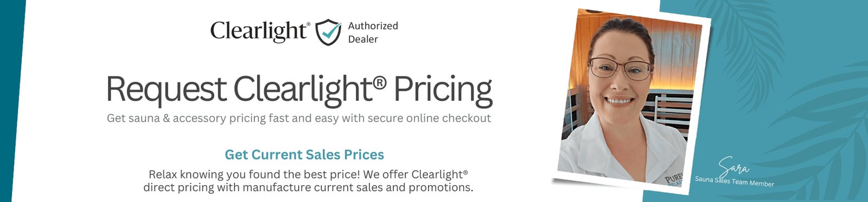Click the Request Clearlight Pricing heading
The image size is (868, 202).
coord(299,89)
